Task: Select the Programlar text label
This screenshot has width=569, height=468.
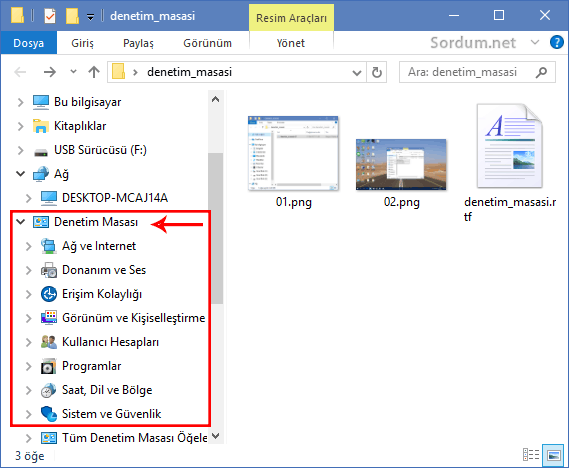Action: 91,366
